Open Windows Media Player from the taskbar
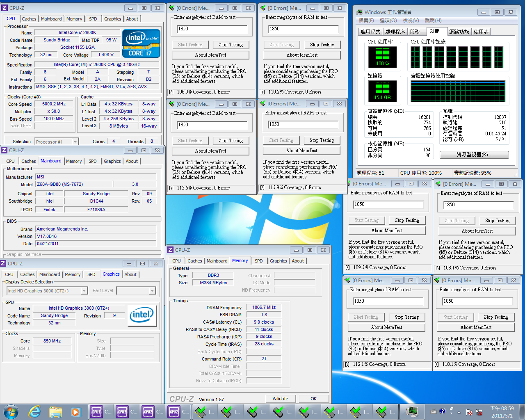525x420 pixels. (x=76, y=411)
